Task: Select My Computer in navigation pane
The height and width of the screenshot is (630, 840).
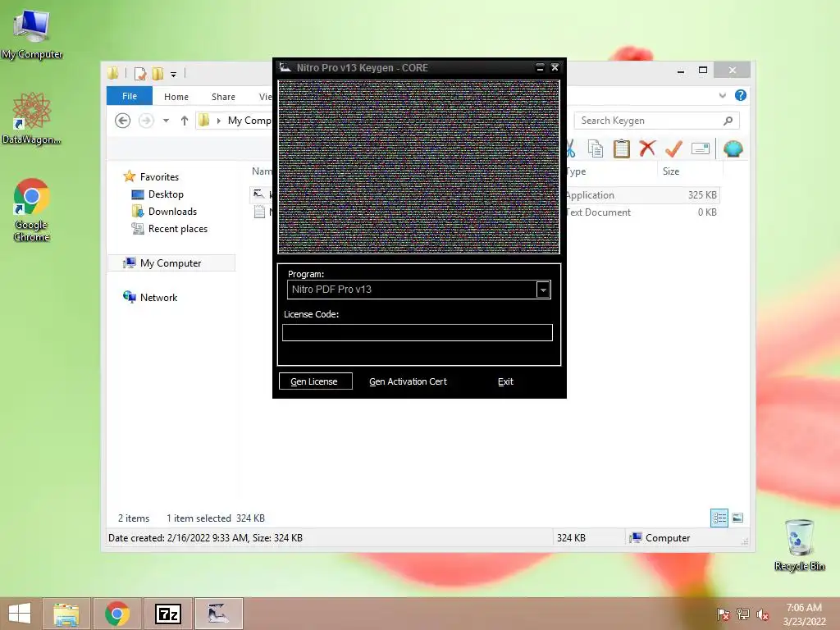Action: (171, 263)
